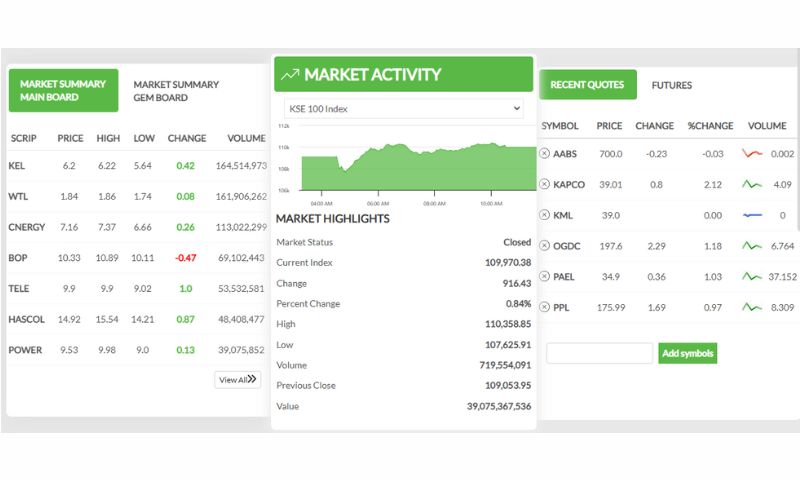Click the PPL green sparkline icon
This screenshot has width=800, height=480.
pos(752,307)
